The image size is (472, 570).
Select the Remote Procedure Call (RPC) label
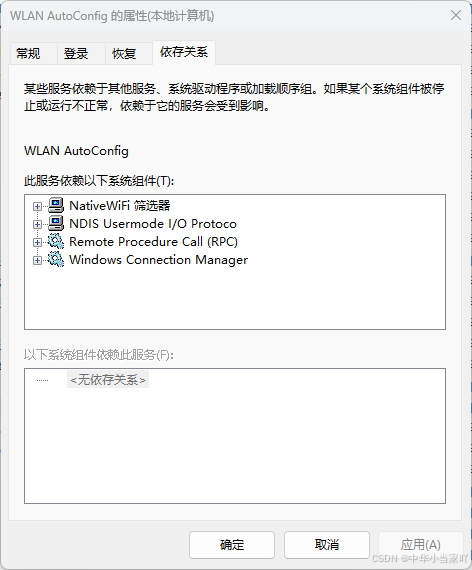(x=153, y=242)
